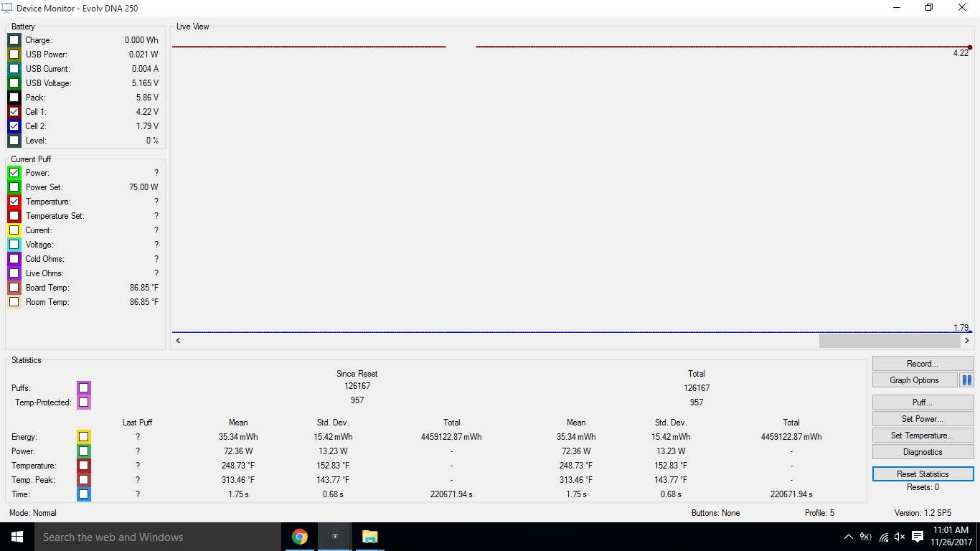Screen dimensions: 980x551
Task: Click the Wi-Fi network tray icon
Action: click(x=884, y=537)
